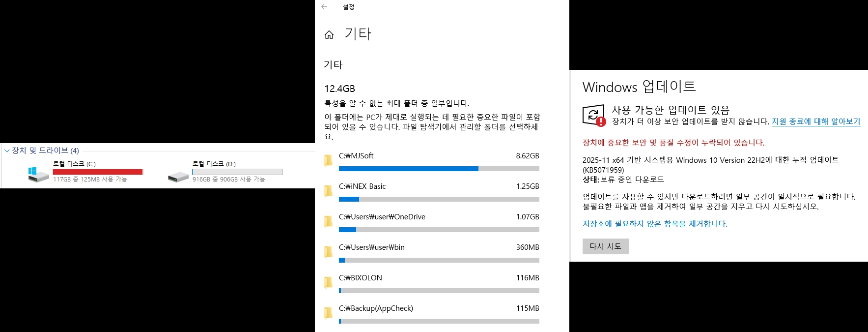Click the Local Disk D: drive icon
This screenshot has width=868, height=332.
[x=178, y=176]
